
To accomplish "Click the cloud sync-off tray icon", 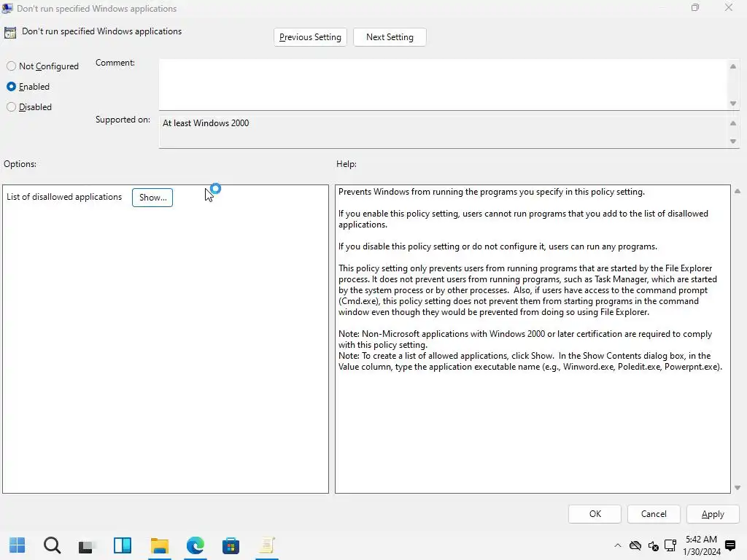I will pyautogui.click(x=635, y=545).
